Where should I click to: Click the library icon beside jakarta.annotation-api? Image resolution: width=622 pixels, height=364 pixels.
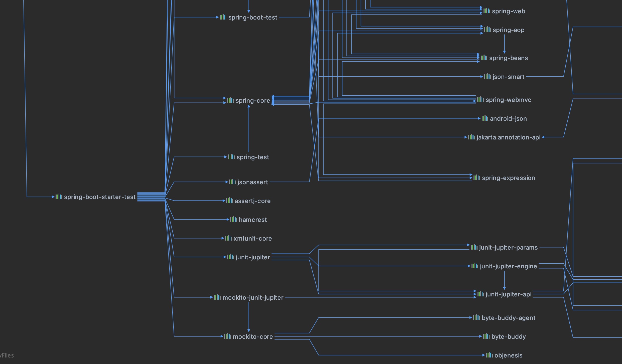point(472,137)
